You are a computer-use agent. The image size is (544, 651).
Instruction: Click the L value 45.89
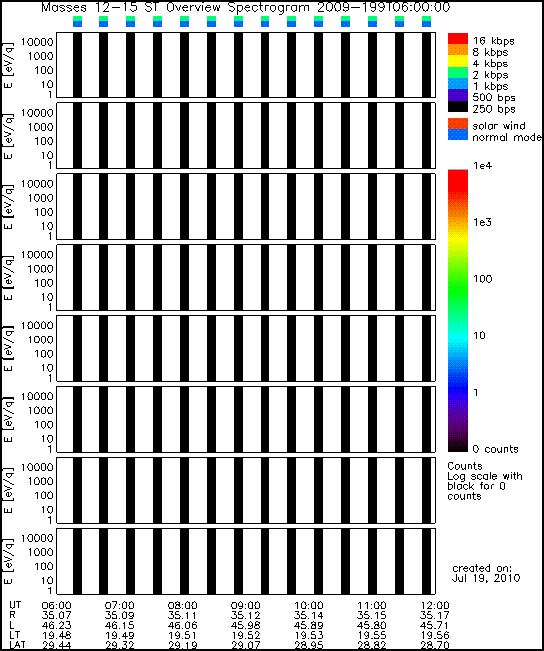[309, 625]
